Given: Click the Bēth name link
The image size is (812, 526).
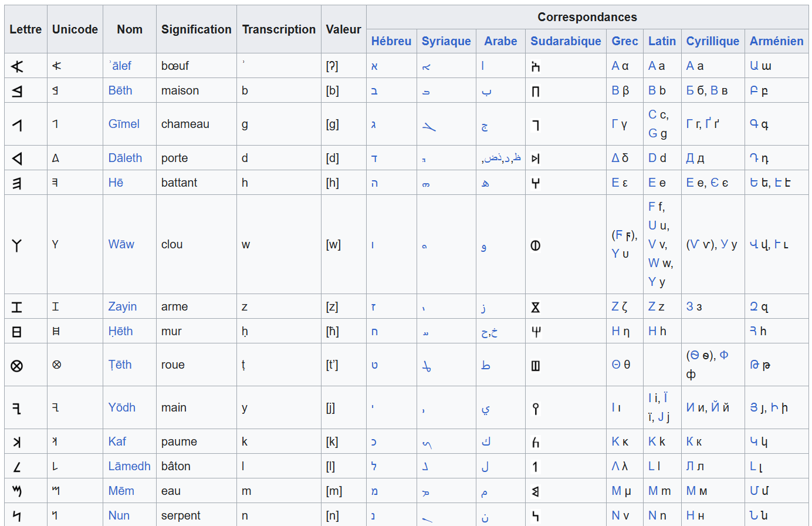Looking at the screenshot, I should pos(120,90).
